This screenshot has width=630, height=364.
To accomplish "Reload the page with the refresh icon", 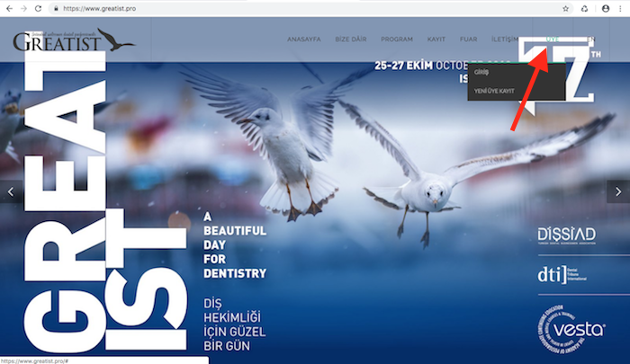I will coord(38,8).
